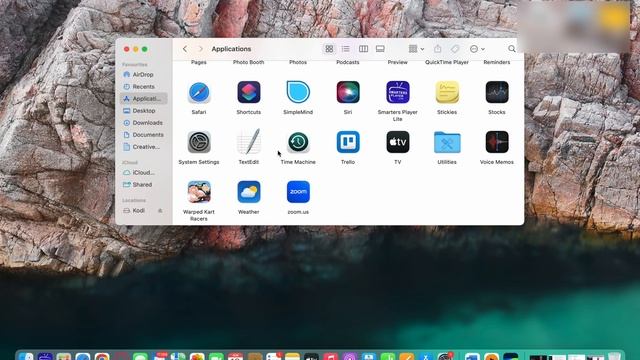
Task: Select Shared in the sidebar
Action: tap(143, 184)
